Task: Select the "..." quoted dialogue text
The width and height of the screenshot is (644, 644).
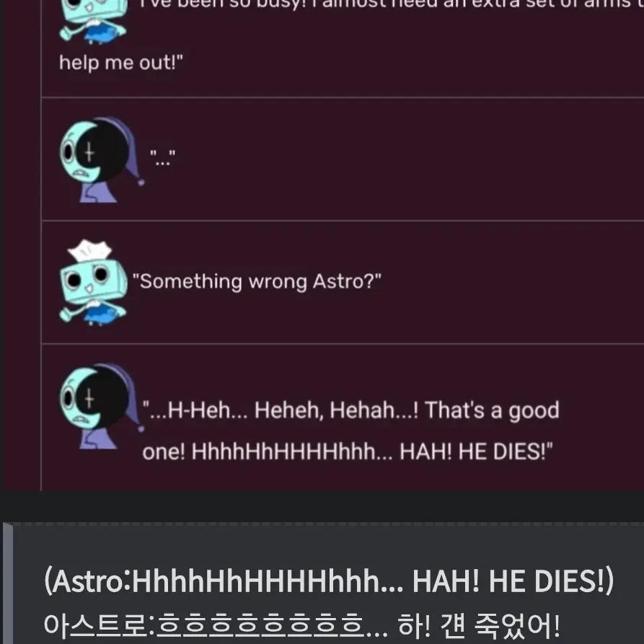Action: click(163, 158)
